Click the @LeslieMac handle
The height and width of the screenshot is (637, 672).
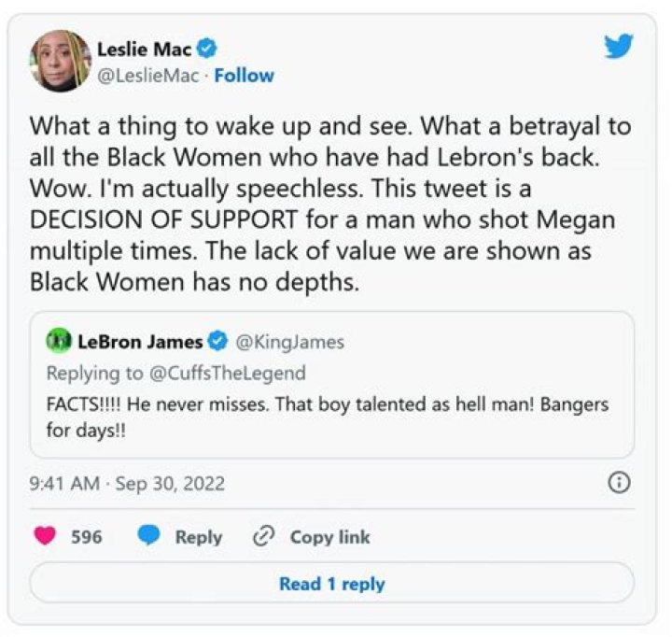pos(147,76)
